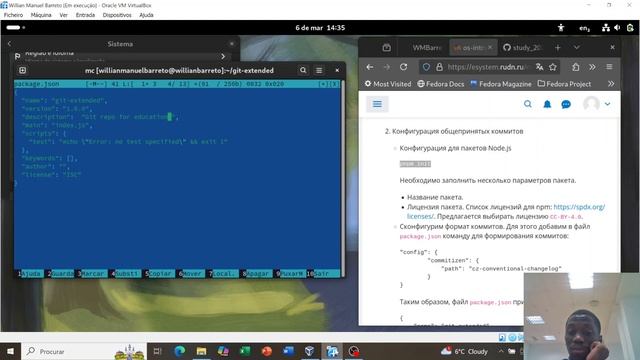This screenshot has width=640, height=360.
Task: Open the VirtualBox Entrada menu
Action: [x=85, y=15]
